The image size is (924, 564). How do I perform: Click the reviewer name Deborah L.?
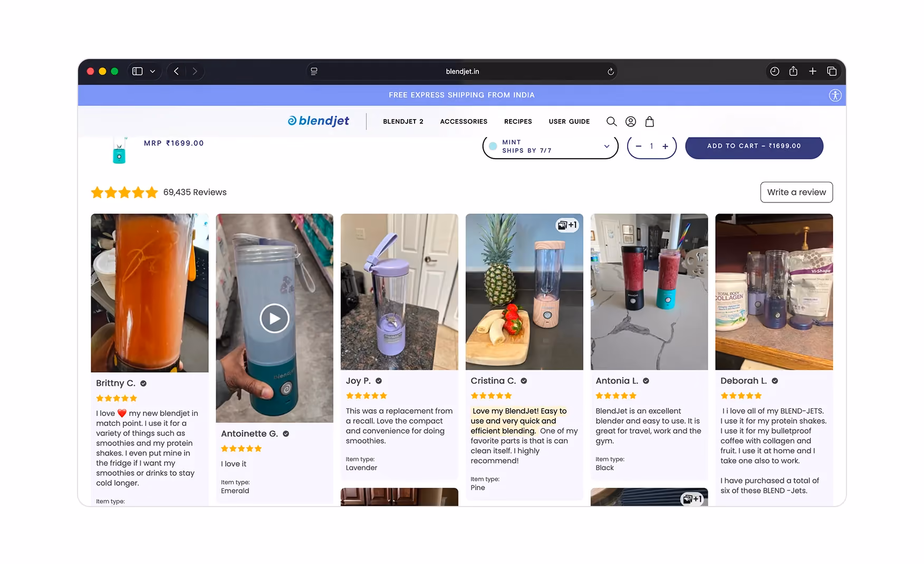click(x=744, y=381)
